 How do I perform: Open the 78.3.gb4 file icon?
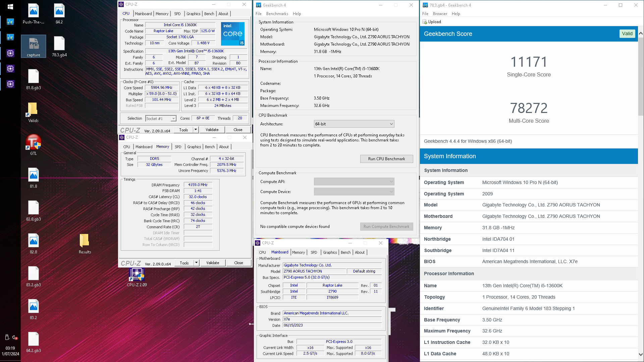59,47
